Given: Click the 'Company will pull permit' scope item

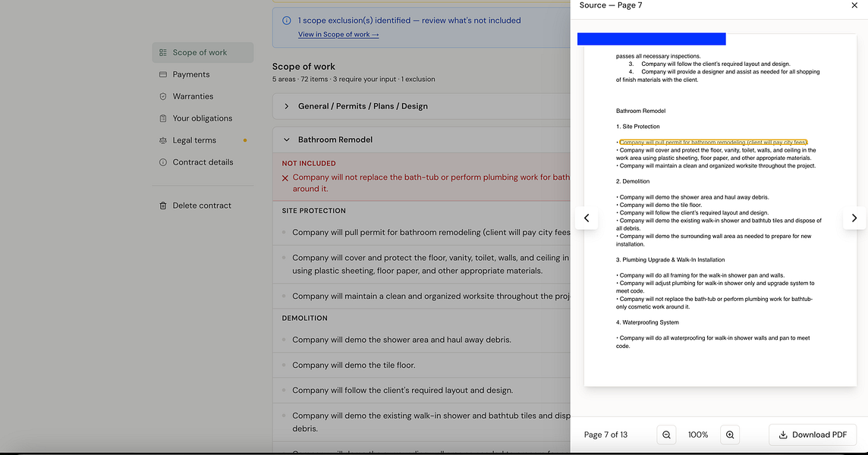Looking at the screenshot, I should (x=431, y=233).
